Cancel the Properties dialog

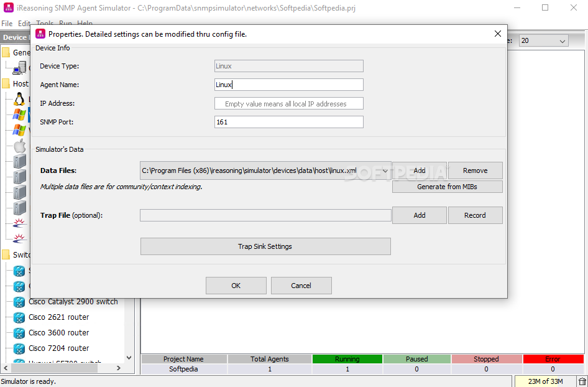click(301, 286)
